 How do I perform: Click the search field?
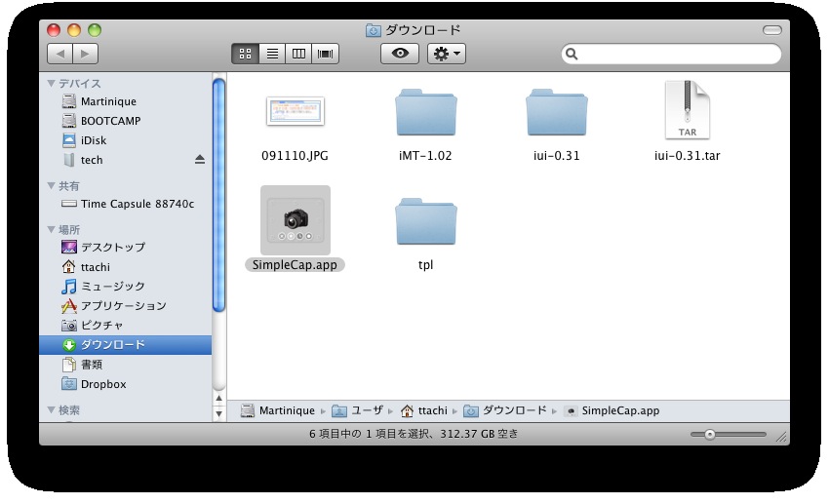click(x=671, y=54)
